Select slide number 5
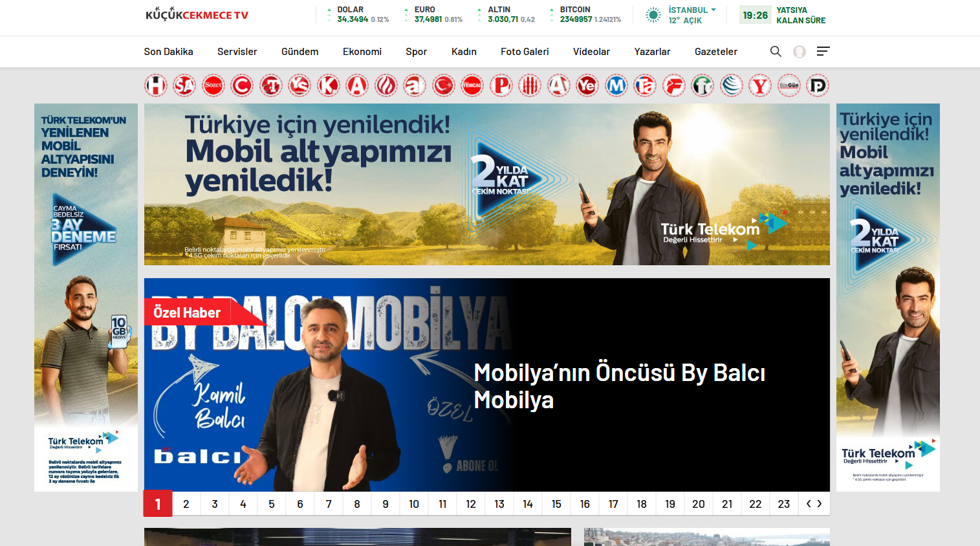 coord(272,504)
